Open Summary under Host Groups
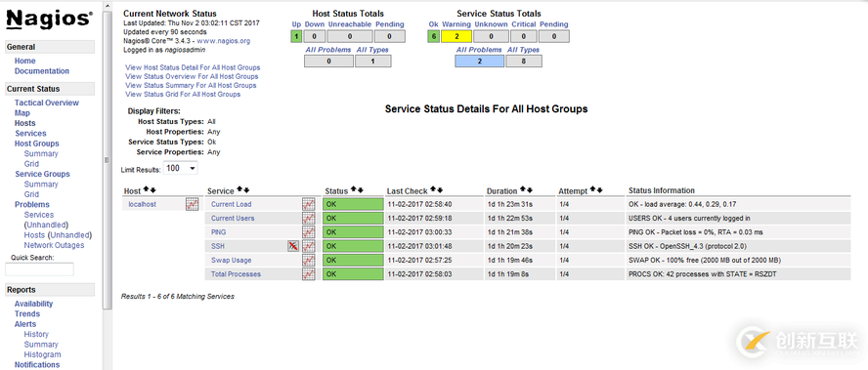Viewport: 868px width, 370px height. coord(41,153)
